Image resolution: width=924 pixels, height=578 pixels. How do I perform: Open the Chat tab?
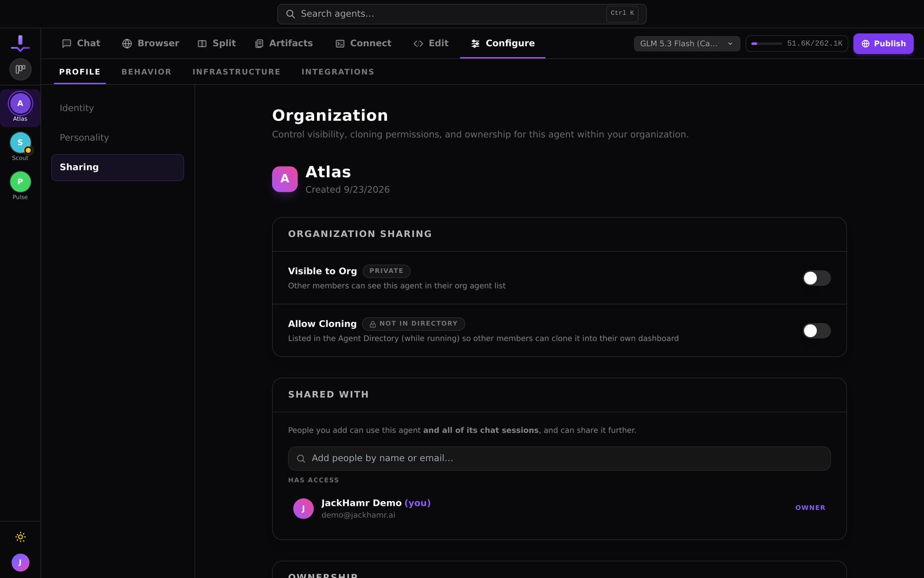[81, 43]
